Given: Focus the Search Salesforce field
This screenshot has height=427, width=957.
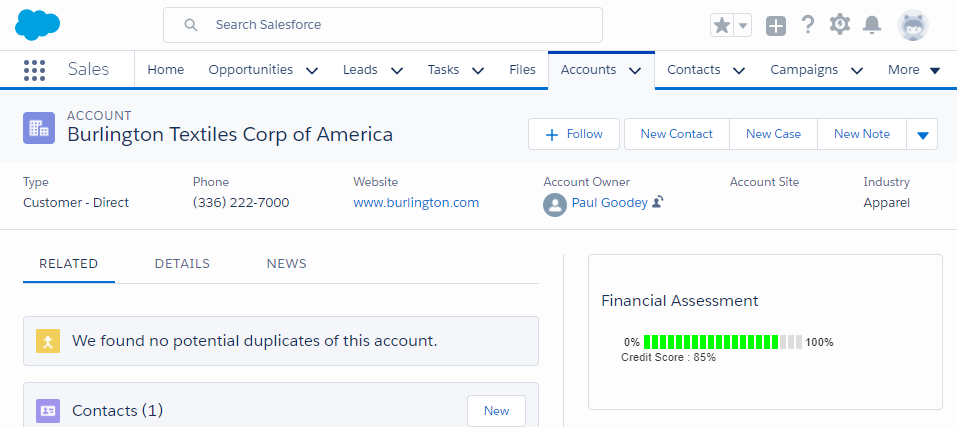Looking at the screenshot, I should click(x=383, y=25).
